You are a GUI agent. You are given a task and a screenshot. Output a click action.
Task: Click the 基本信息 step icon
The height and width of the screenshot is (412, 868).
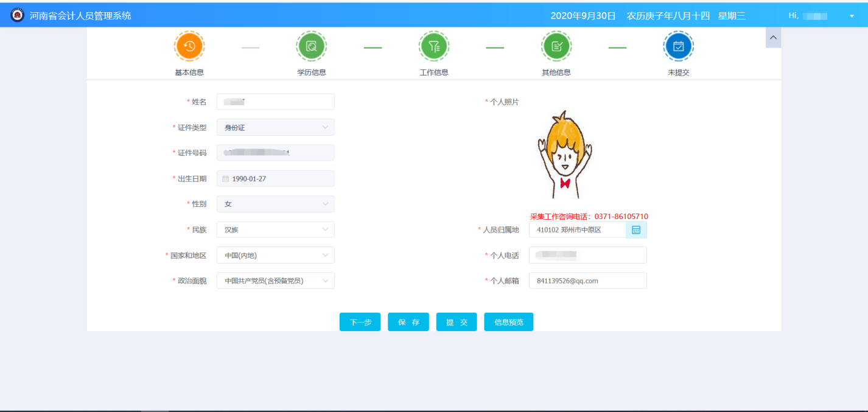coord(189,46)
